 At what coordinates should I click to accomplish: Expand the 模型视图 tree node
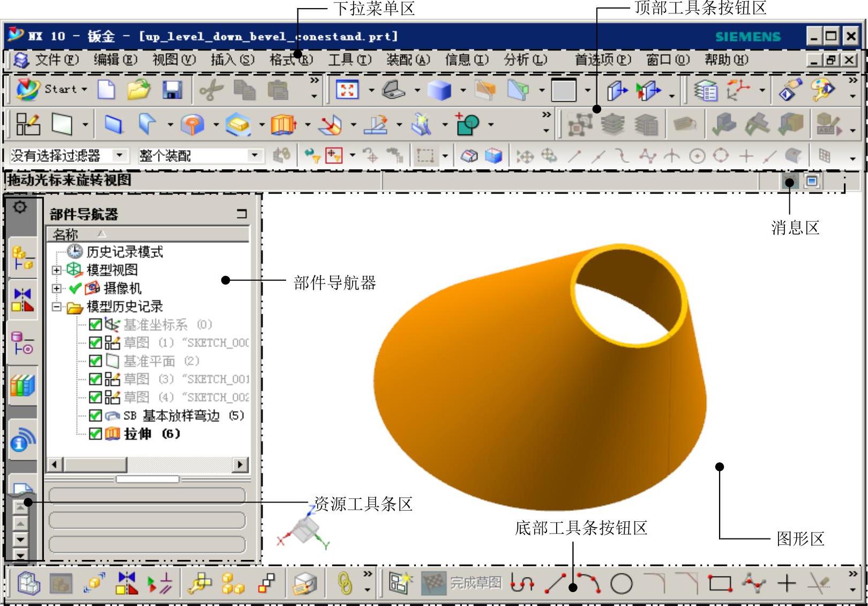pos(57,270)
